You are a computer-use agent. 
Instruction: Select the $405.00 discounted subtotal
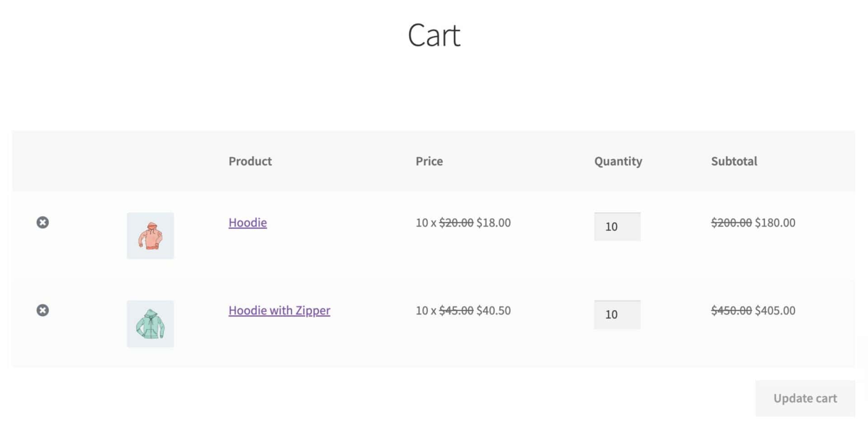coord(775,311)
